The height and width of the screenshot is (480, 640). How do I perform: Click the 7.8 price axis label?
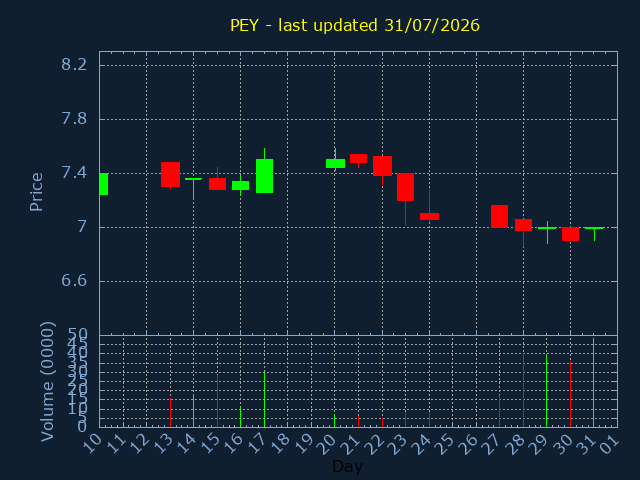click(x=74, y=119)
